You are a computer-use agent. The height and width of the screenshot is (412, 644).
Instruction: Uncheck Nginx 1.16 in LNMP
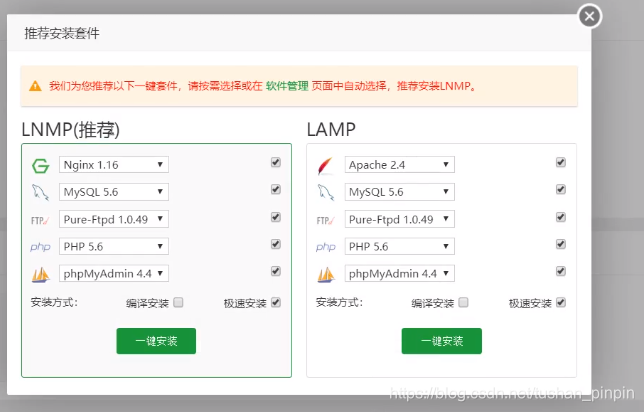click(276, 162)
